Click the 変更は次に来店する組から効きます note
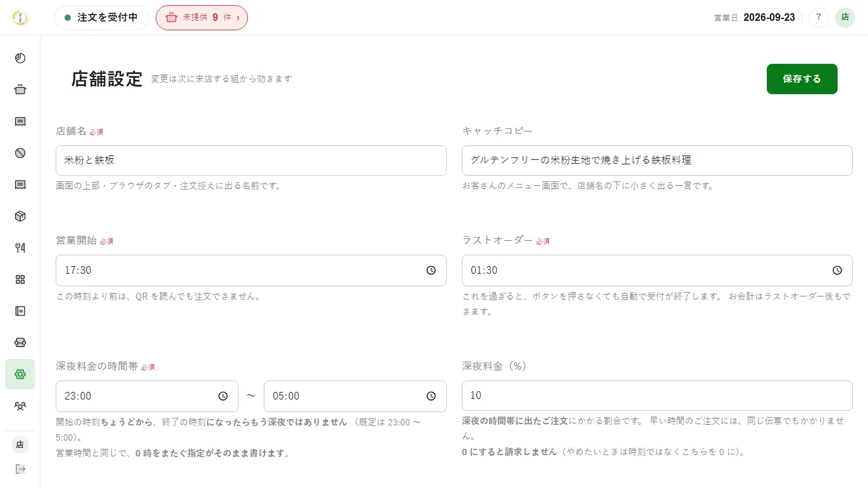The height and width of the screenshot is (488, 868). (221, 79)
